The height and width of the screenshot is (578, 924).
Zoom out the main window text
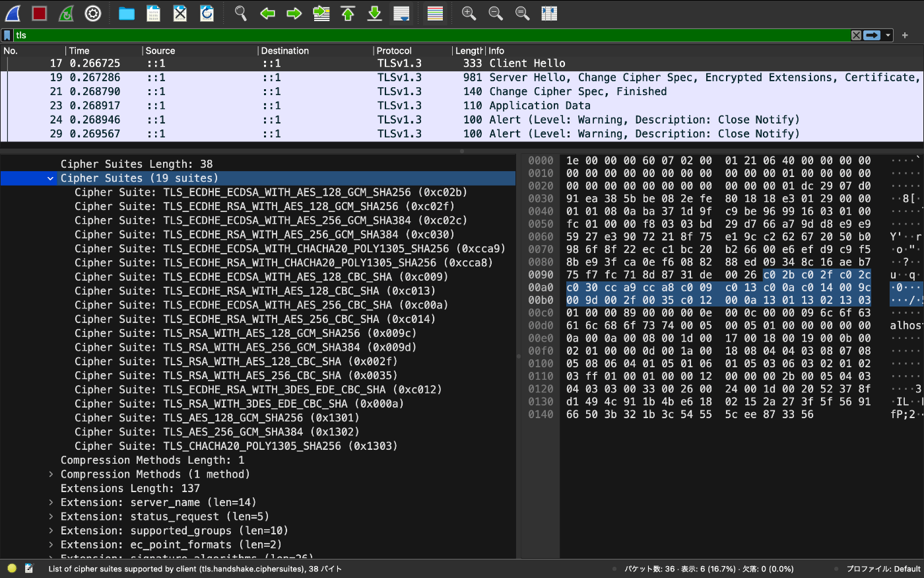point(496,13)
